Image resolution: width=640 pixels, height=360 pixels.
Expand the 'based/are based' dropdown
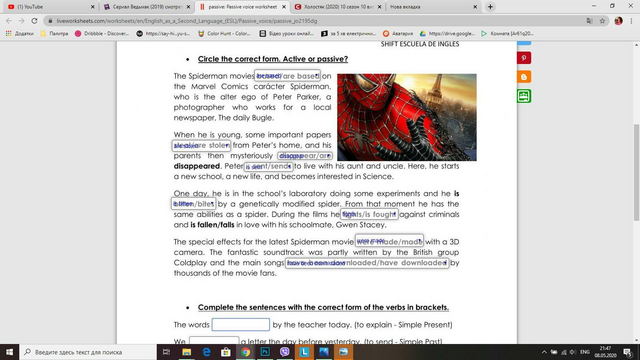pyautogui.click(x=287, y=76)
